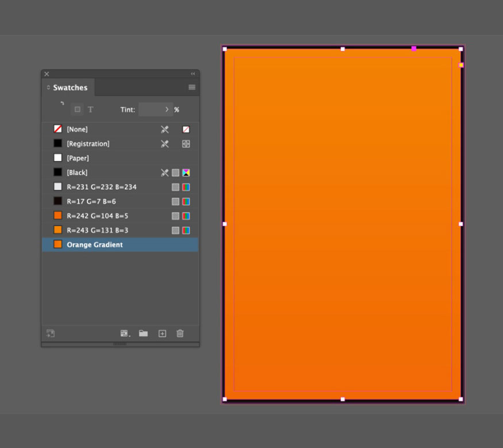Screen dimensions: 503x448
Task: Select the [None] swatch
Action: pos(120,129)
